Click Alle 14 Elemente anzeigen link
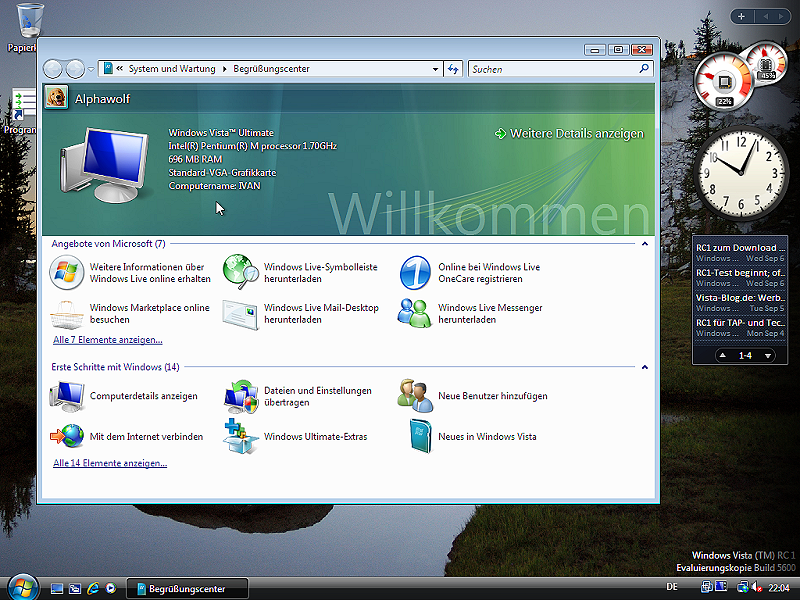This screenshot has width=800, height=600. [110, 464]
